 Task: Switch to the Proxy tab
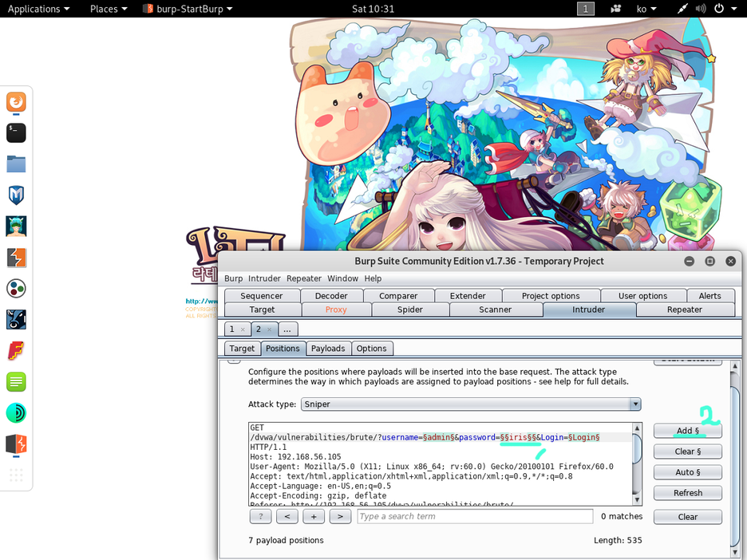click(336, 310)
